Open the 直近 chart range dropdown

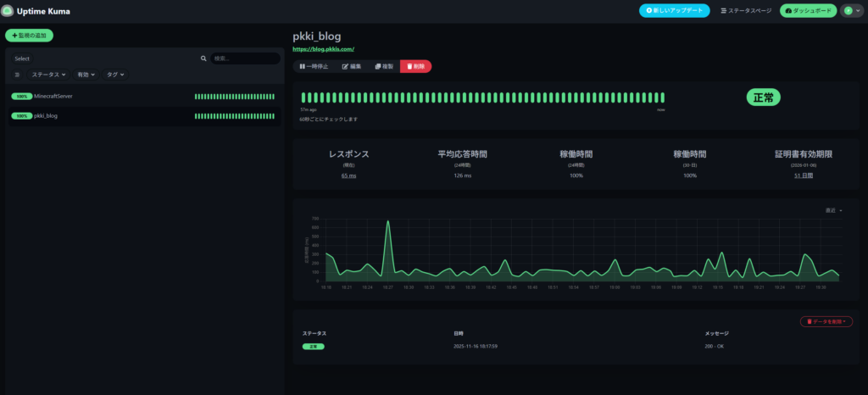pos(834,211)
